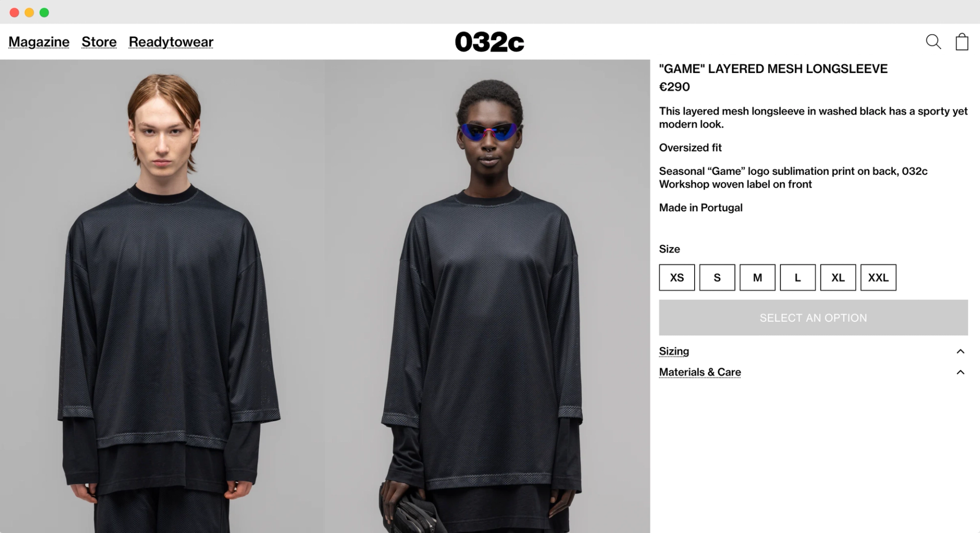Click the yellow minimize window button
Viewport: 980px width, 533px height.
tap(30, 13)
